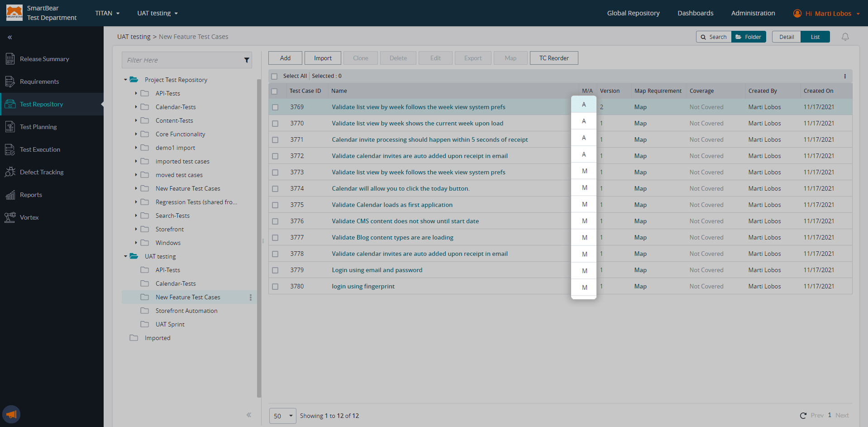Click the orange megaphone announcement icon
The width and height of the screenshot is (868, 427).
(11, 414)
